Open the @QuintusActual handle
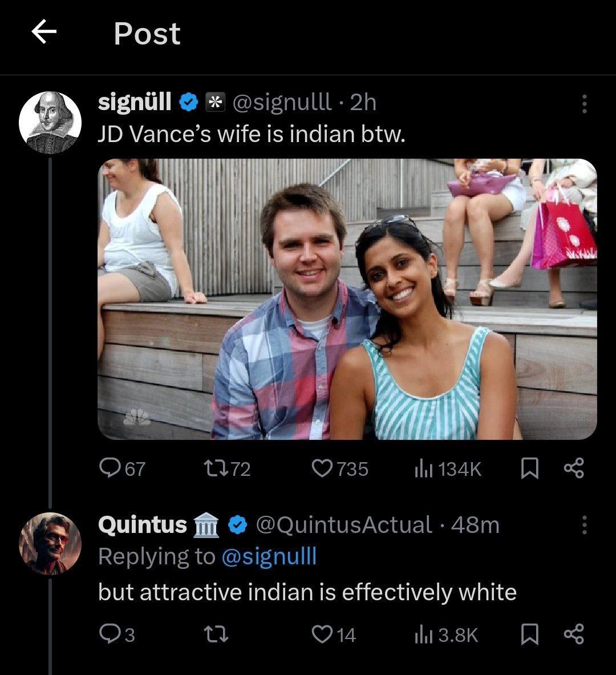The width and height of the screenshot is (616, 675). (x=344, y=525)
